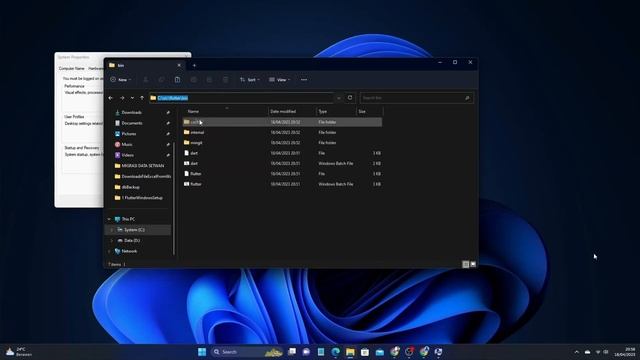Image resolution: width=640 pixels, height=360 pixels.
Task: Click the Rename toolbar icon
Action: click(x=193, y=80)
